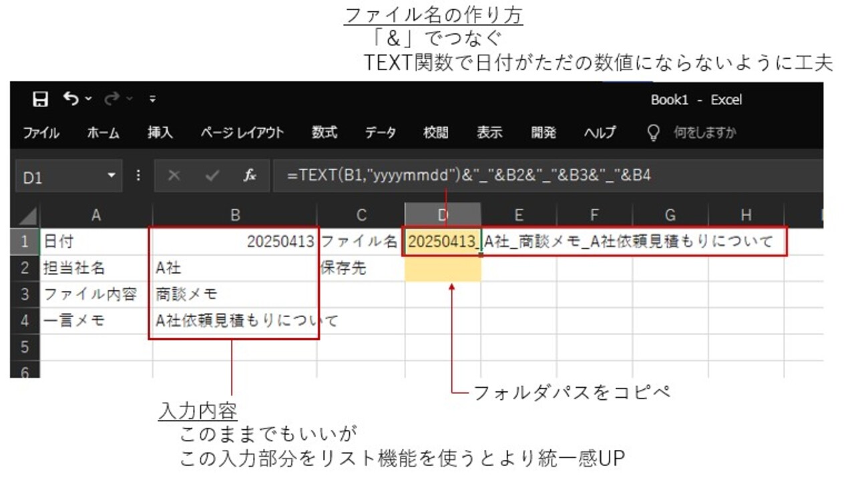The height and width of the screenshot is (488, 868).
Task: Cancel formula entry with the X icon
Action: 174,176
